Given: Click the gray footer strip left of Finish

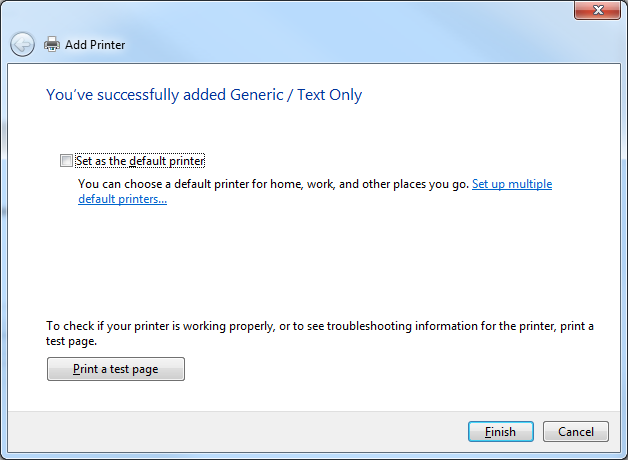Looking at the screenshot, I should (x=236, y=432).
